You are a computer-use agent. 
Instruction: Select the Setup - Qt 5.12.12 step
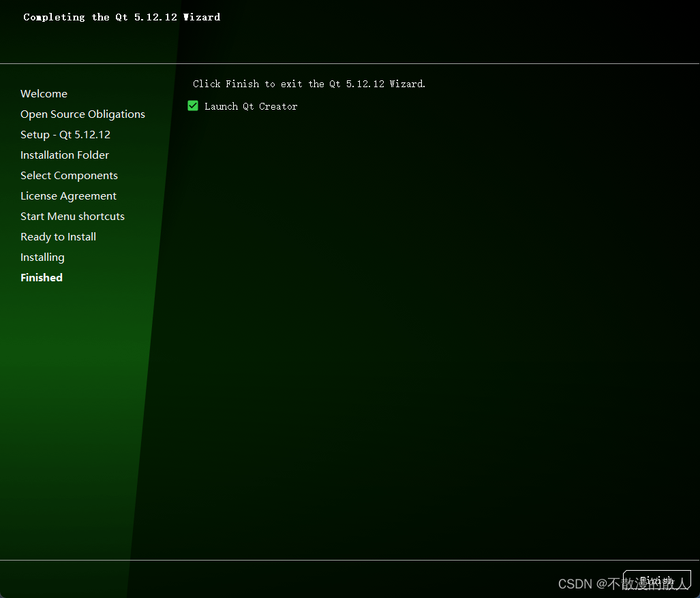(65, 135)
